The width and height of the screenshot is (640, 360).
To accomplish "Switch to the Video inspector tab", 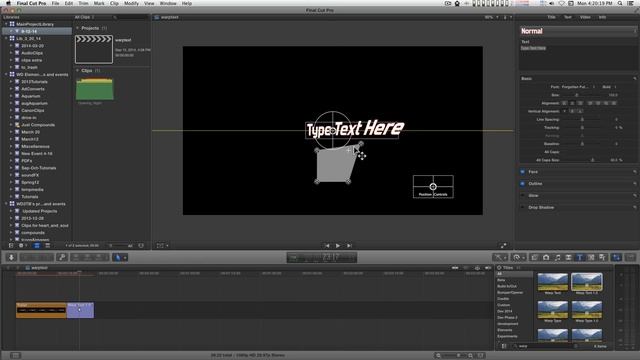I will point(585,17).
